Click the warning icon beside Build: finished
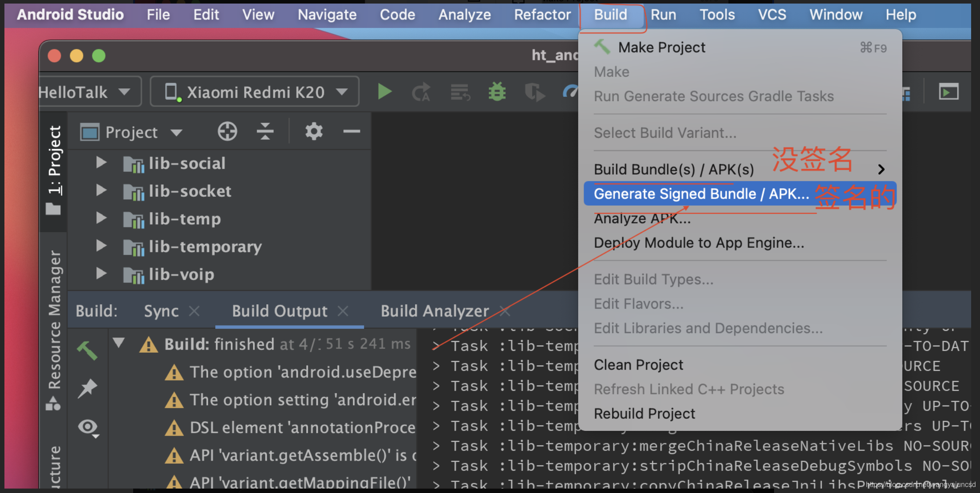 click(148, 345)
